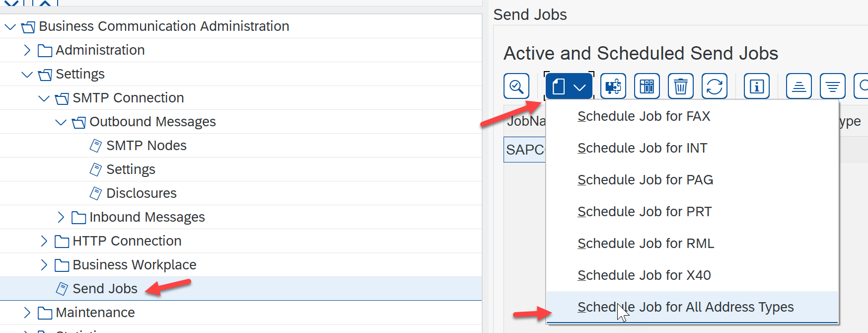Viewport: 868px width, 333px height.
Task: Click the Details magnifier icon in Send Jobs toolbar
Action: 516,86
